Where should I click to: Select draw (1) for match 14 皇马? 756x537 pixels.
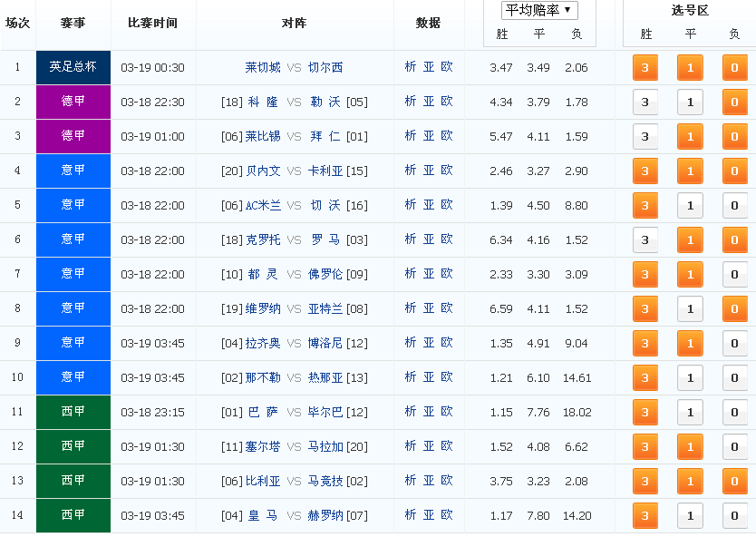coord(690,516)
